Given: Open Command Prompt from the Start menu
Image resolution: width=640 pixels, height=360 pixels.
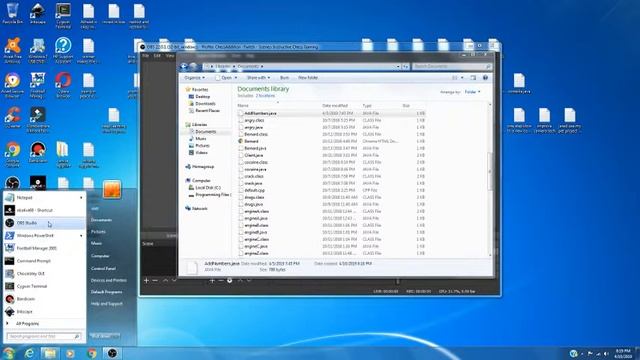Looking at the screenshot, I should point(44,261).
